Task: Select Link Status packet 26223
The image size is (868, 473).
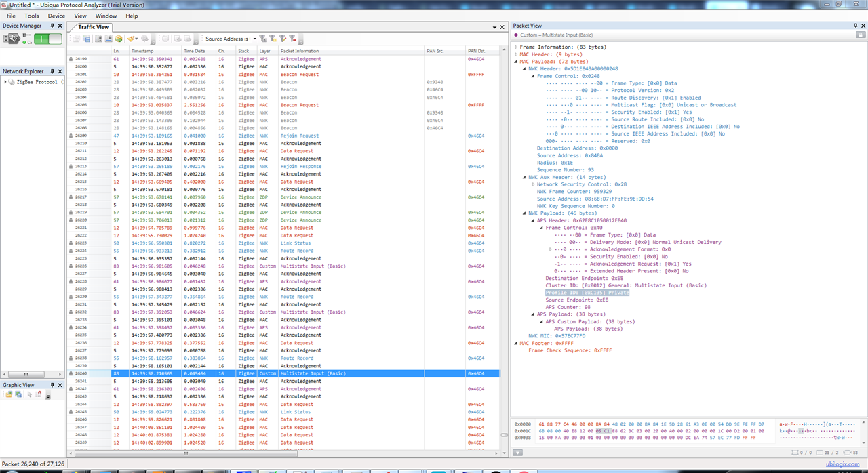Action: (284, 243)
